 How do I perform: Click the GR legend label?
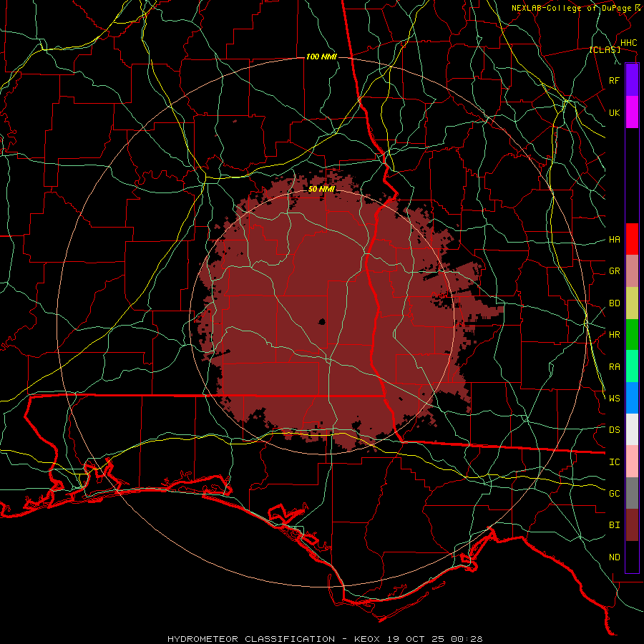(x=614, y=271)
